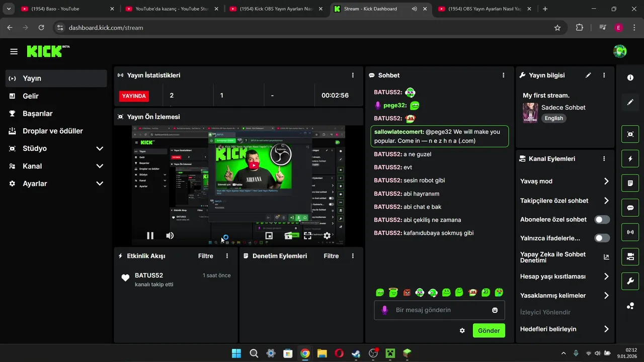Open Opera browser from the taskbar
The height and width of the screenshot is (362, 644).
point(339,353)
